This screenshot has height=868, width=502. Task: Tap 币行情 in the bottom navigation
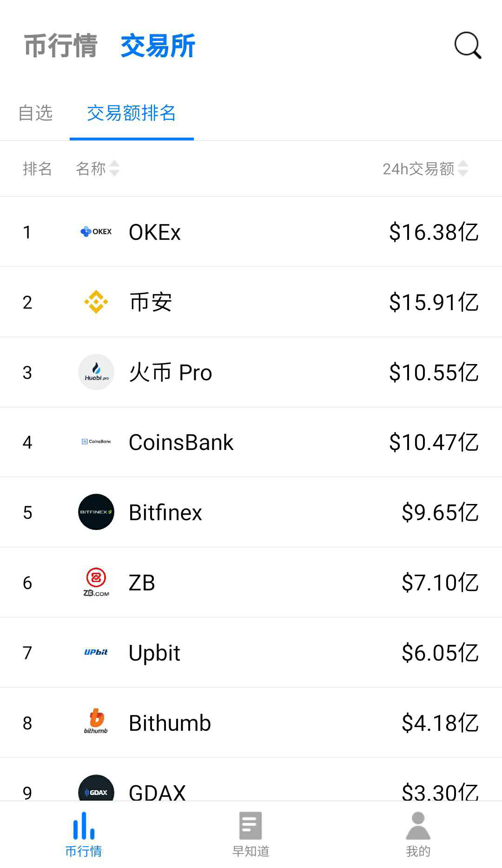click(84, 835)
